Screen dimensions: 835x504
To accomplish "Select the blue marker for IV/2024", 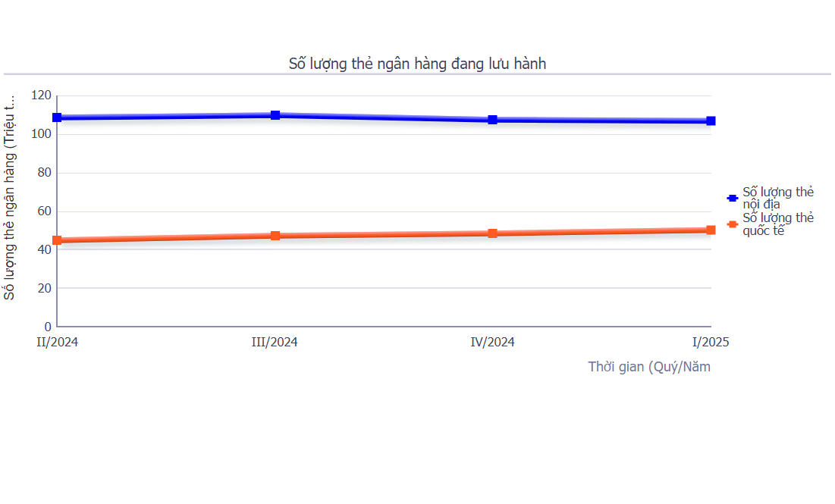I will click(493, 120).
